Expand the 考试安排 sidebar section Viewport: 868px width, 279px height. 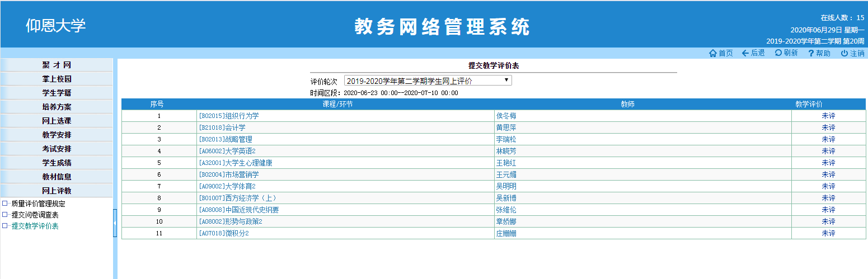coord(57,149)
